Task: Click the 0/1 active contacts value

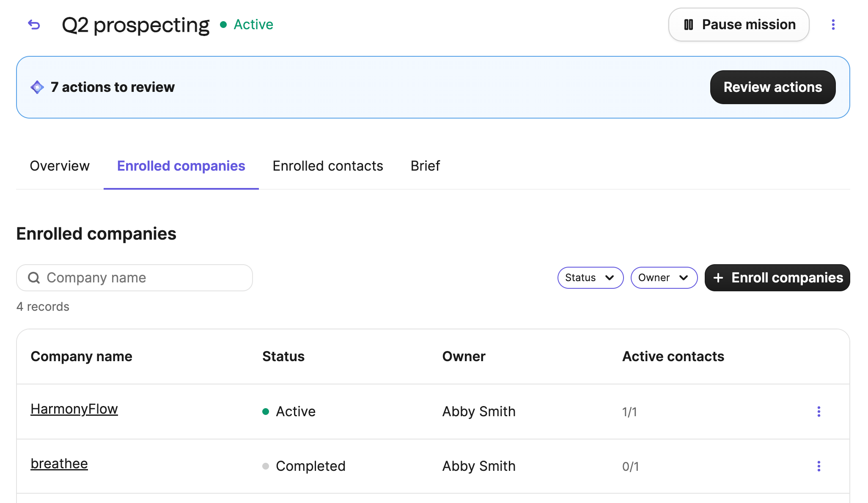Action: tap(630, 467)
